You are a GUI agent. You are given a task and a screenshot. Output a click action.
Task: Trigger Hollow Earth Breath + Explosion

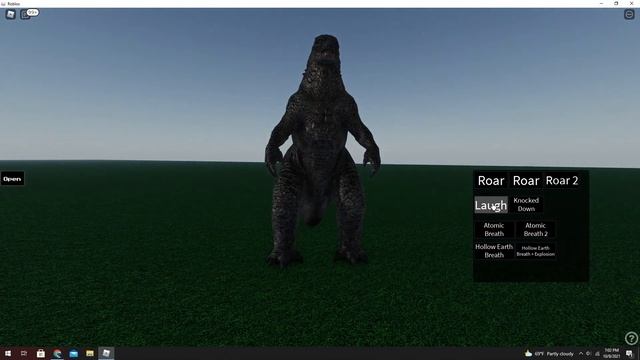click(x=536, y=251)
